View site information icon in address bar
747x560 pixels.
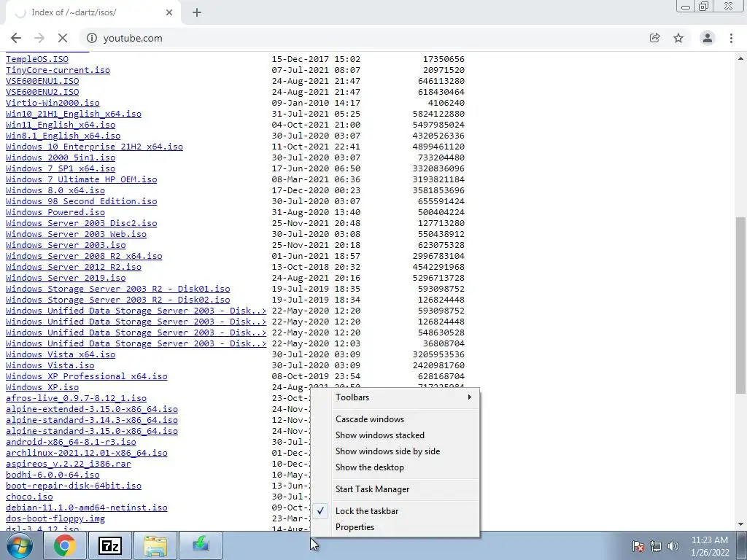(91, 38)
